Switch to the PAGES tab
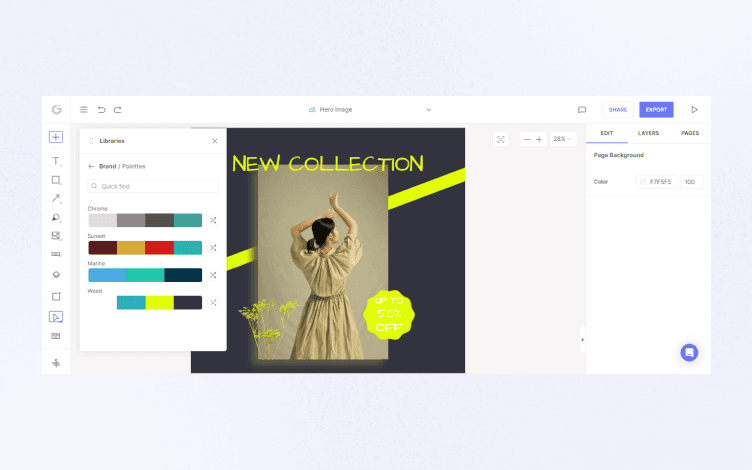This screenshot has width=752, height=470. (690, 133)
